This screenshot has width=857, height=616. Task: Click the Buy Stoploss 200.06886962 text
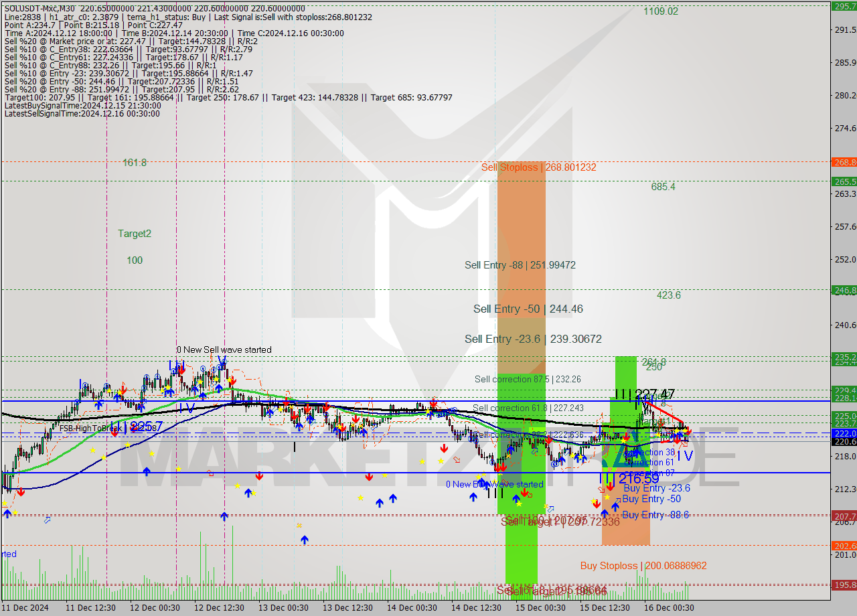pyautogui.click(x=643, y=566)
